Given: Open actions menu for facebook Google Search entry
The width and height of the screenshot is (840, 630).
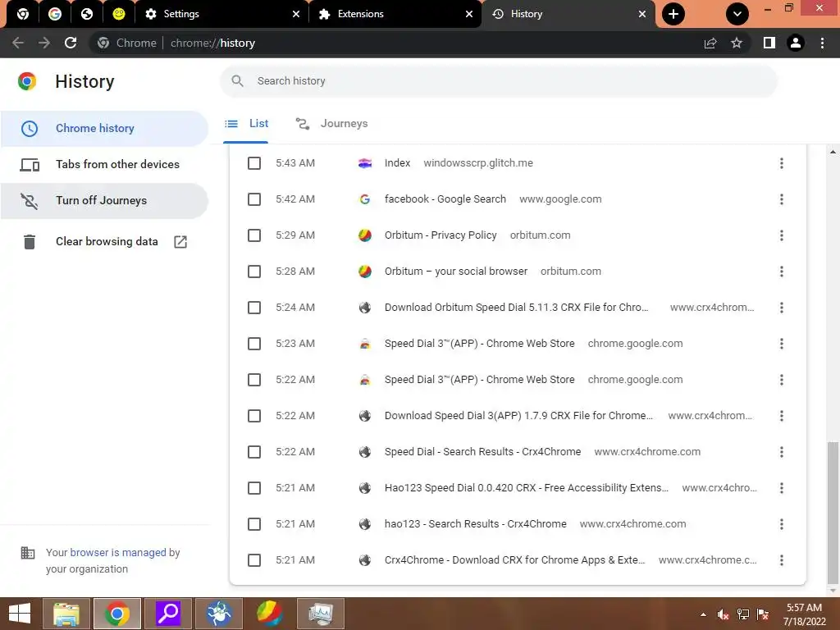Looking at the screenshot, I should click(x=782, y=199).
